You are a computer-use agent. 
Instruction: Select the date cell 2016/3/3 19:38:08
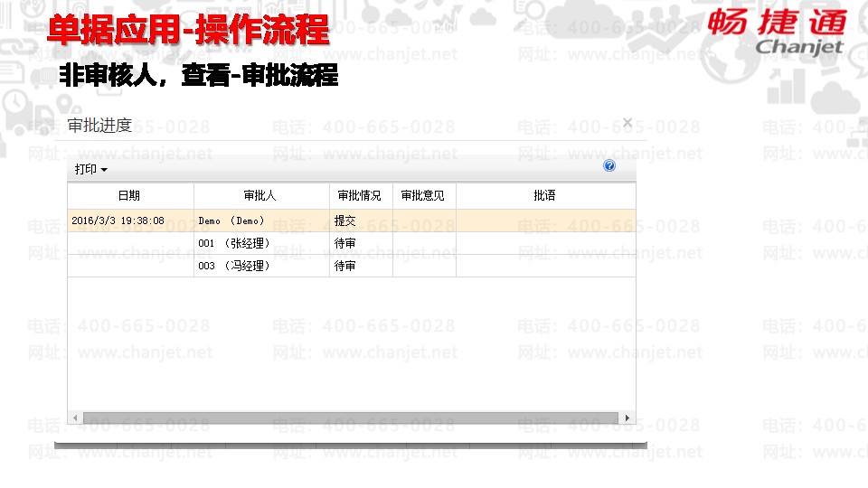tap(130, 221)
